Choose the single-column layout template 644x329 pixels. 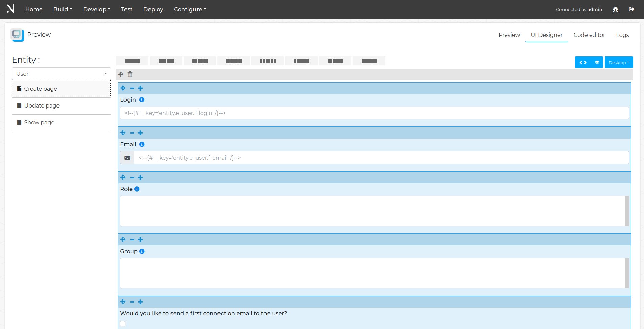click(x=132, y=61)
